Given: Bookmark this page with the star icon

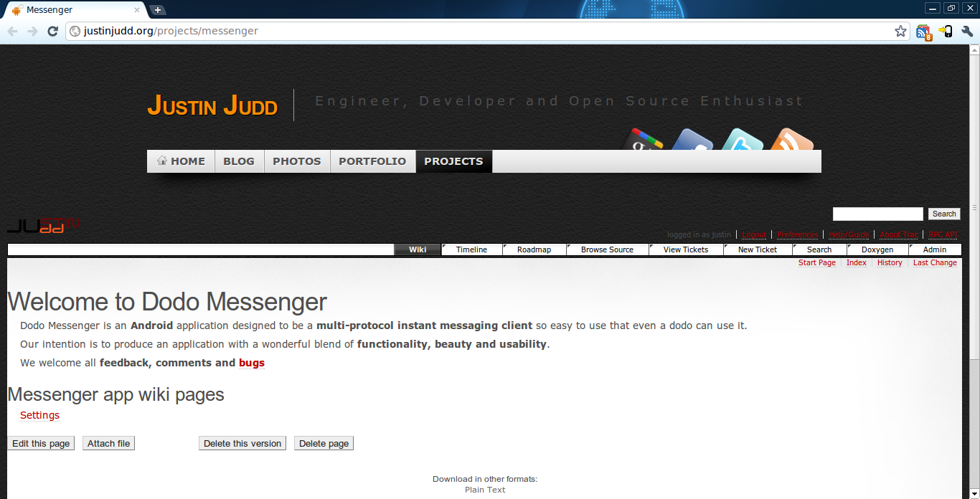Looking at the screenshot, I should (900, 31).
